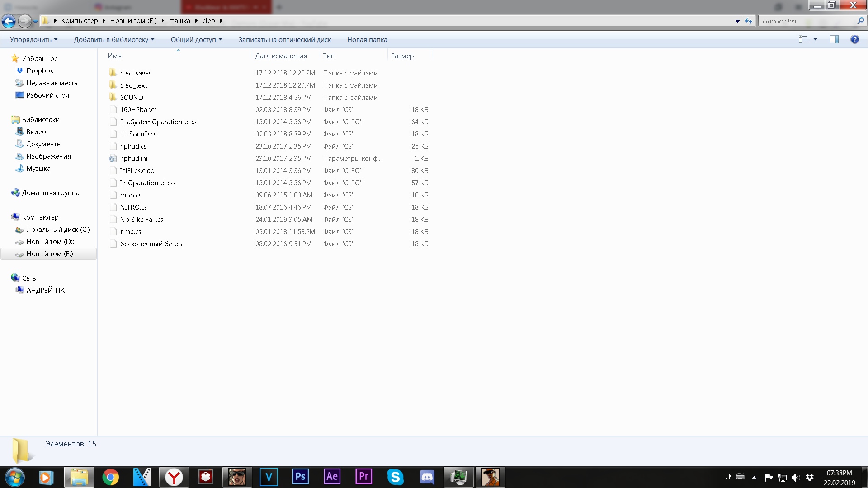The width and height of the screenshot is (868, 488).
Task: Click the change view icon
Action: point(803,39)
